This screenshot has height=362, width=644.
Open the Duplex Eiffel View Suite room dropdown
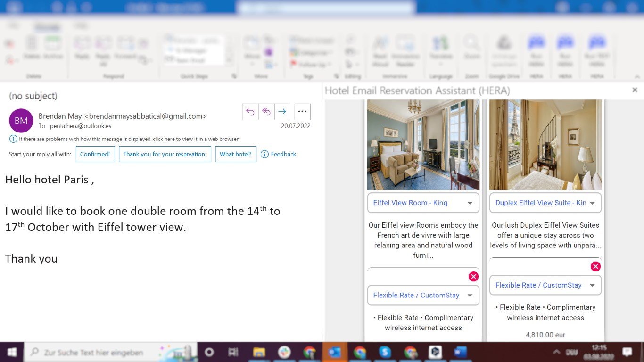545,203
